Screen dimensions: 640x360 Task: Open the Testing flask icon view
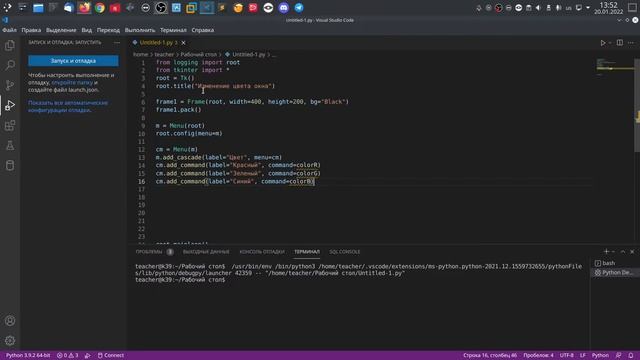coord(10,145)
